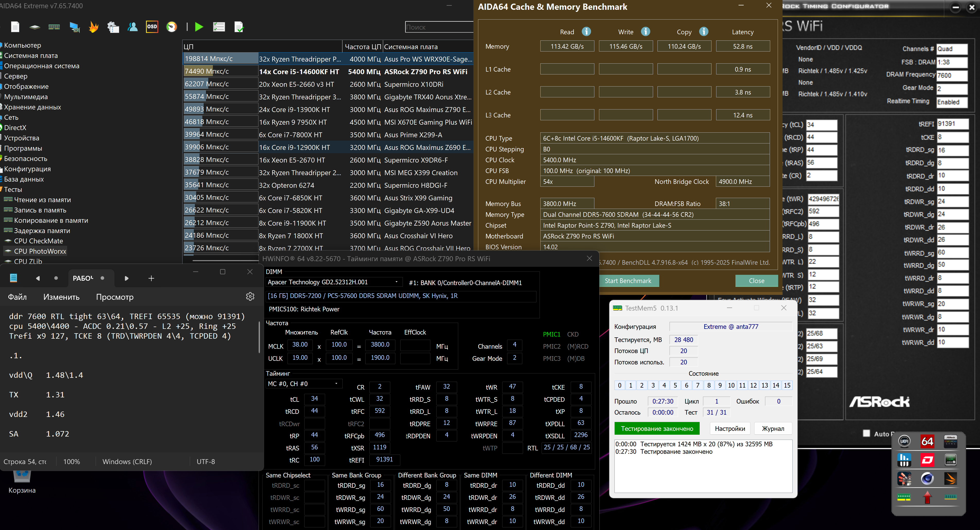Open the Apacer DIMM selection dropdown
This screenshot has width=980, height=530.
[x=396, y=282]
